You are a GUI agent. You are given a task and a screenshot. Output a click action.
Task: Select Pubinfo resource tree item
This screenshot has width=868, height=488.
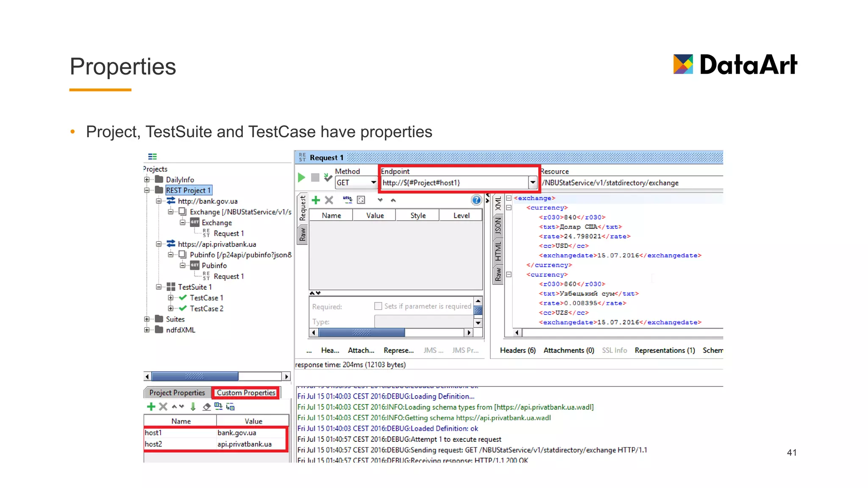tap(240, 255)
